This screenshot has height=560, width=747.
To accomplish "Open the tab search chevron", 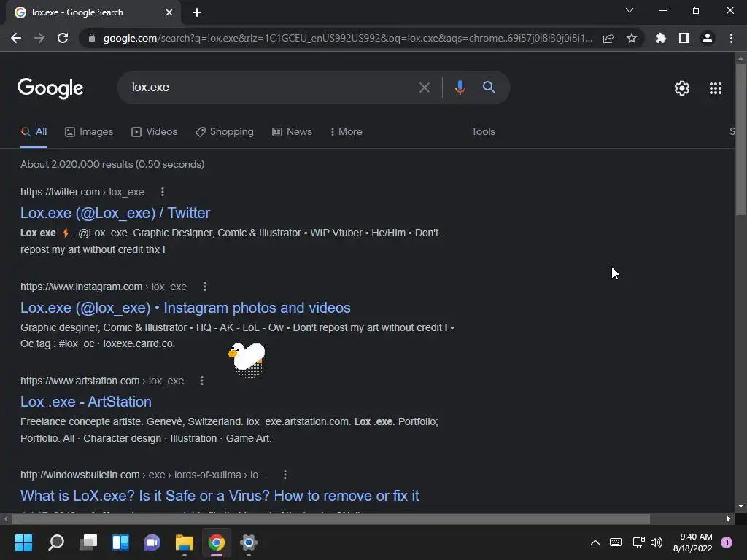I will click(x=630, y=10).
